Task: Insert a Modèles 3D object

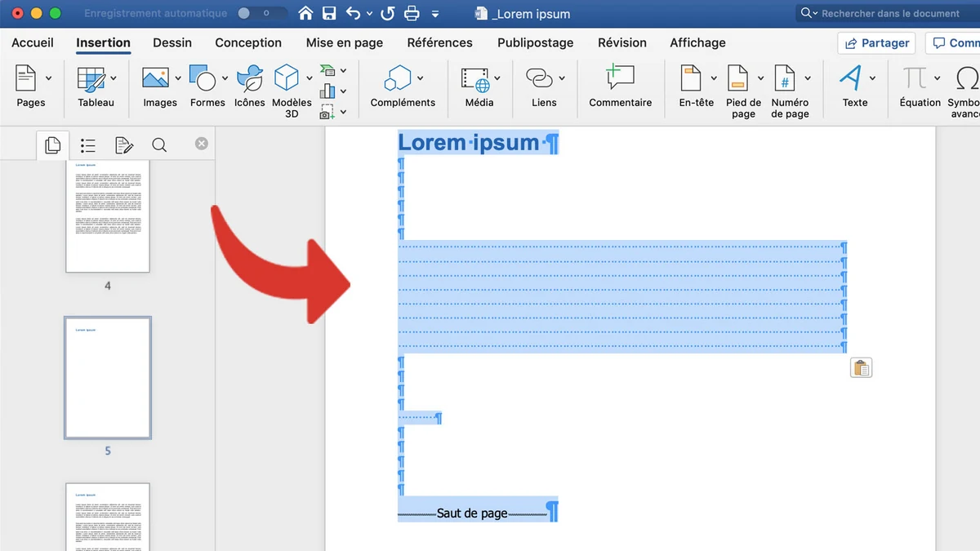Action: [287, 79]
